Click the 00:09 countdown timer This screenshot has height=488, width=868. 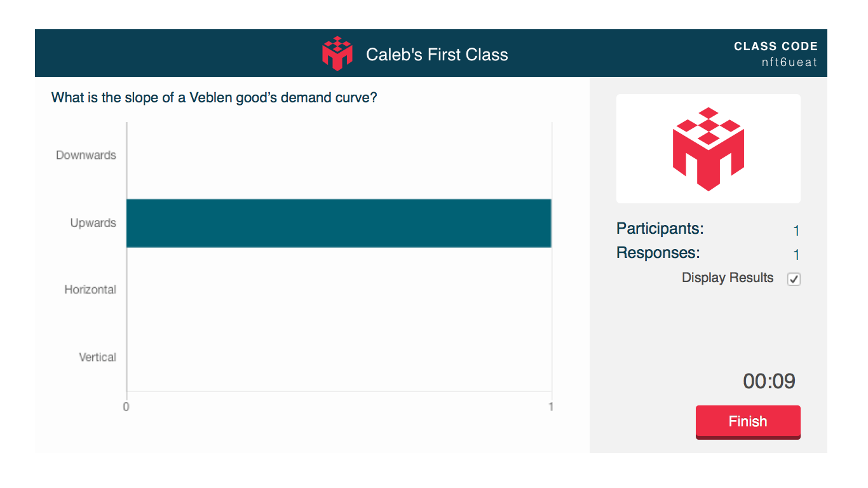pyautogui.click(x=769, y=381)
